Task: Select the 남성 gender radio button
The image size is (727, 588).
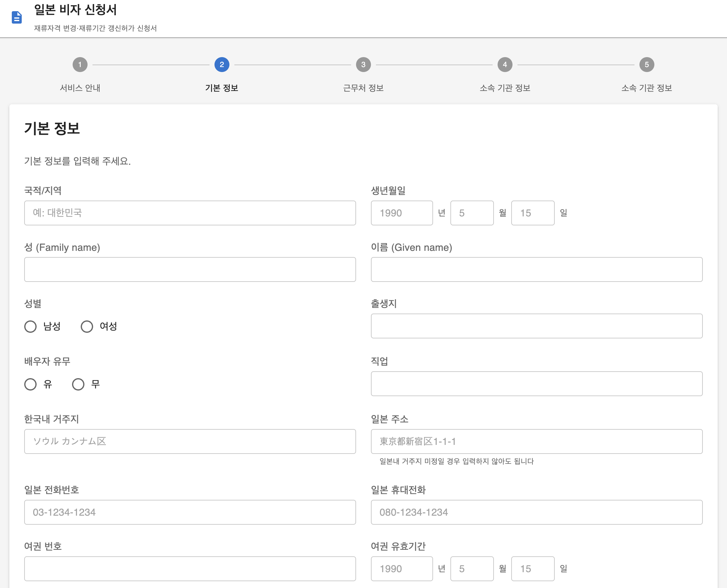Action: (30, 326)
